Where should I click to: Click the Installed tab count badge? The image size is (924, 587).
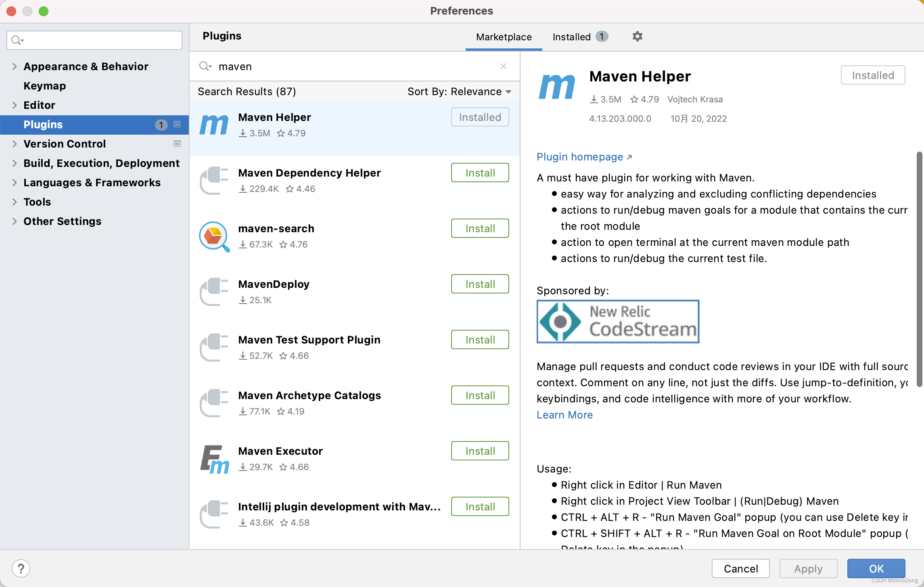pos(602,37)
